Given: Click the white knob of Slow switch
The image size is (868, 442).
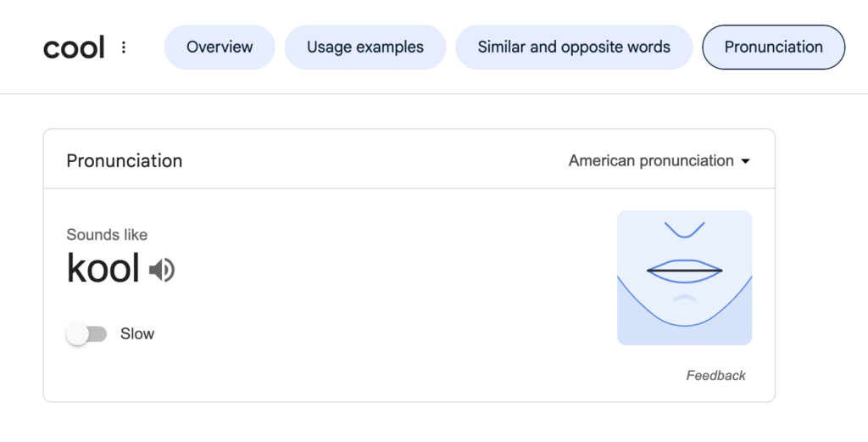Looking at the screenshot, I should tap(77, 334).
